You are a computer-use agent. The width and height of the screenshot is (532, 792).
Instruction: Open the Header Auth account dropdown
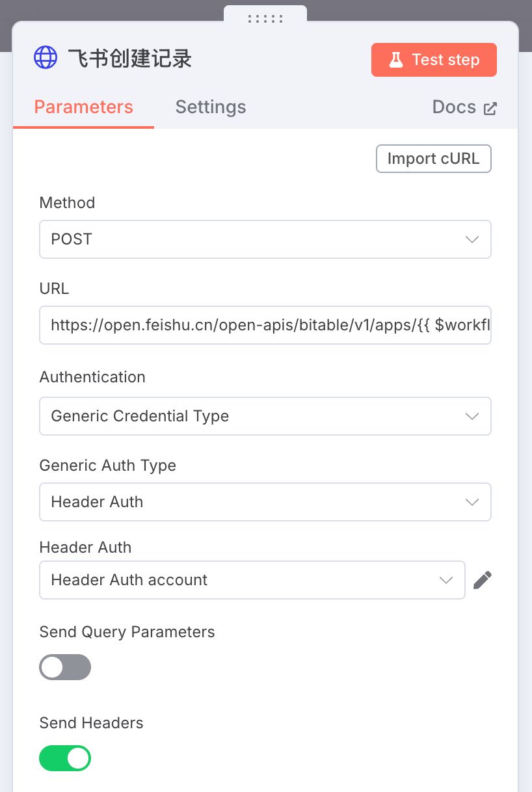[252, 580]
